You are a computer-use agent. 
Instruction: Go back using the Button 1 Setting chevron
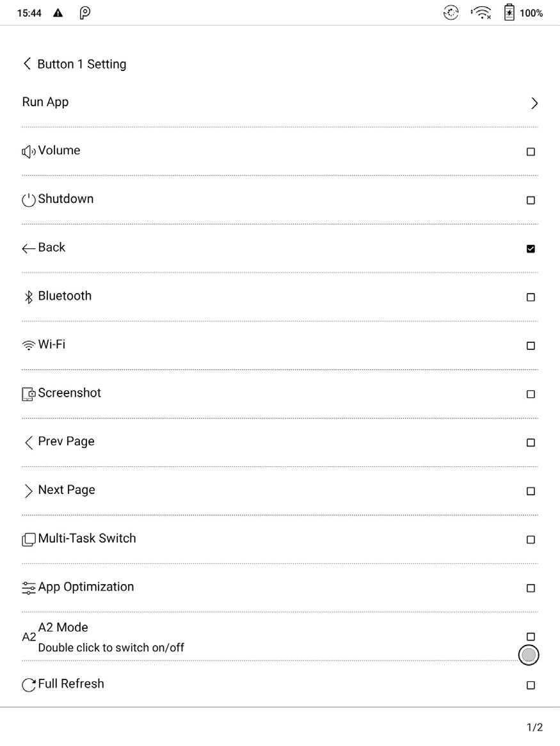pyautogui.click(x=27, y=63)
